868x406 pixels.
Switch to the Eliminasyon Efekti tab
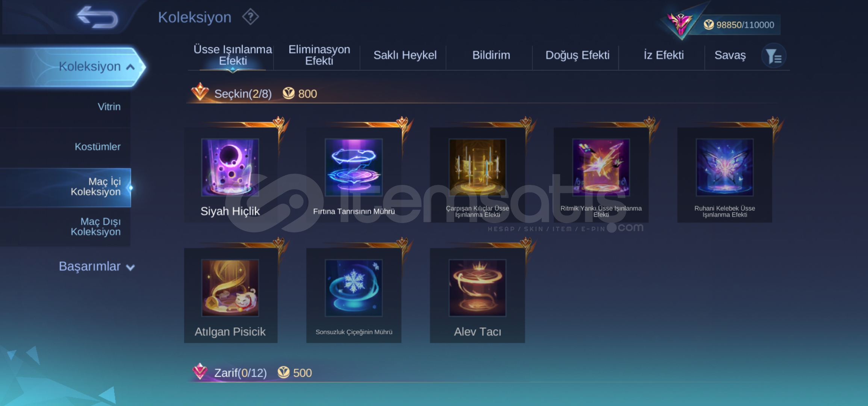point(319,55)
